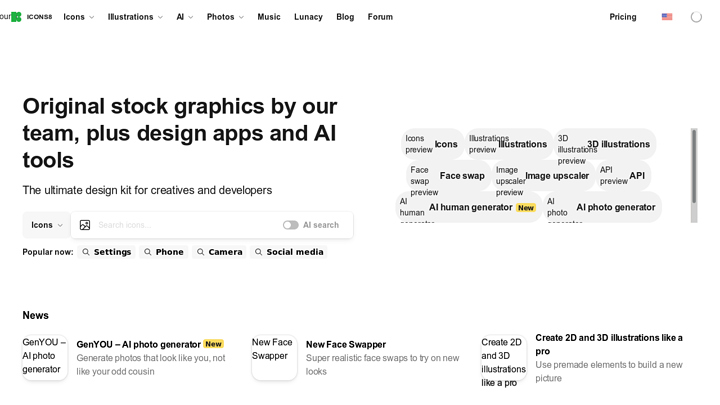This screenshot has height=405, width=720.
Task: Open the Face swap chip
Action: 448,176
